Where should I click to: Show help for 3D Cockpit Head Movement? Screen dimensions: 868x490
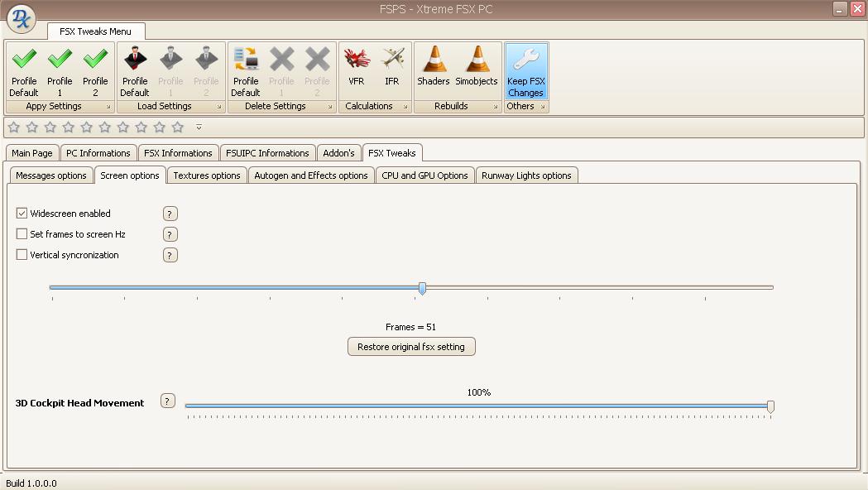tap(168, 401)
